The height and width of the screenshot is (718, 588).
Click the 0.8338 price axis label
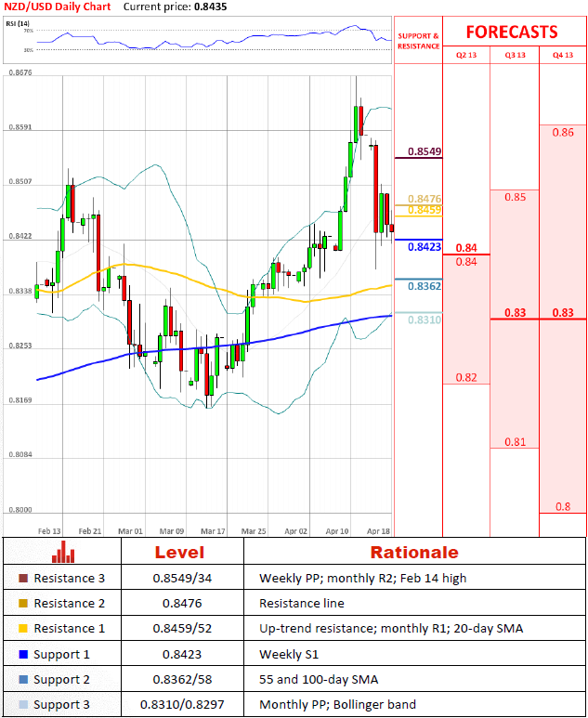click(20, 291)
